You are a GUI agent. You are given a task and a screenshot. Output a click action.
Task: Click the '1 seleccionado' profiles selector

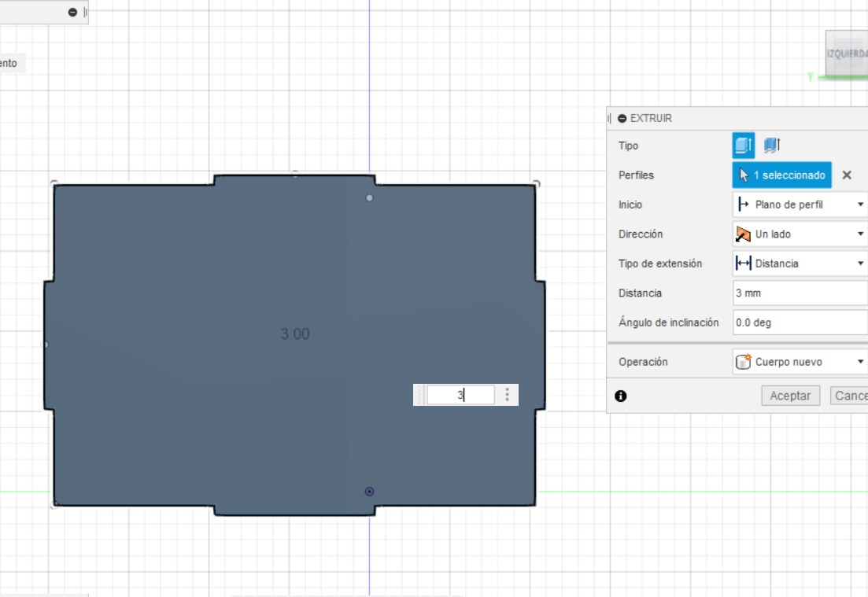point(781,175)
